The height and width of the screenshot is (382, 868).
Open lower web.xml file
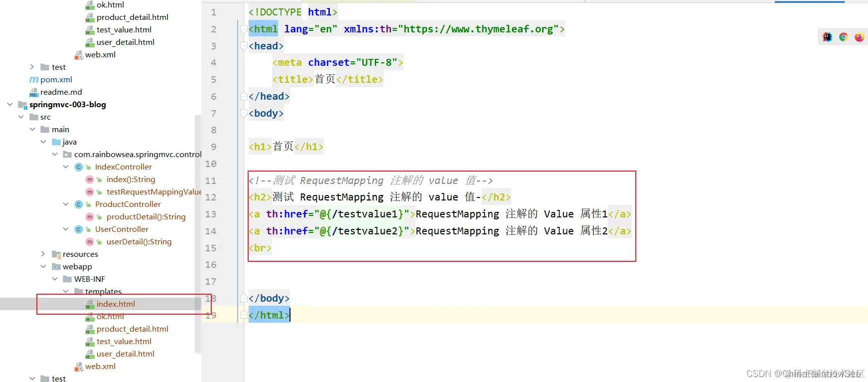tap(100, 366)
